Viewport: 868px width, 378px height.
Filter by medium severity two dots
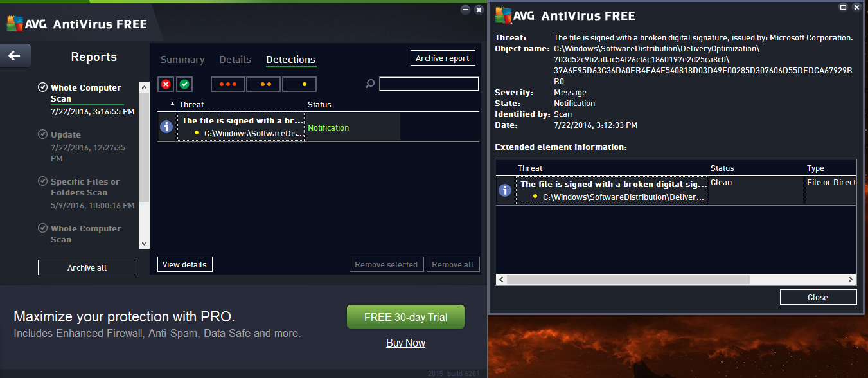[263, 84]
